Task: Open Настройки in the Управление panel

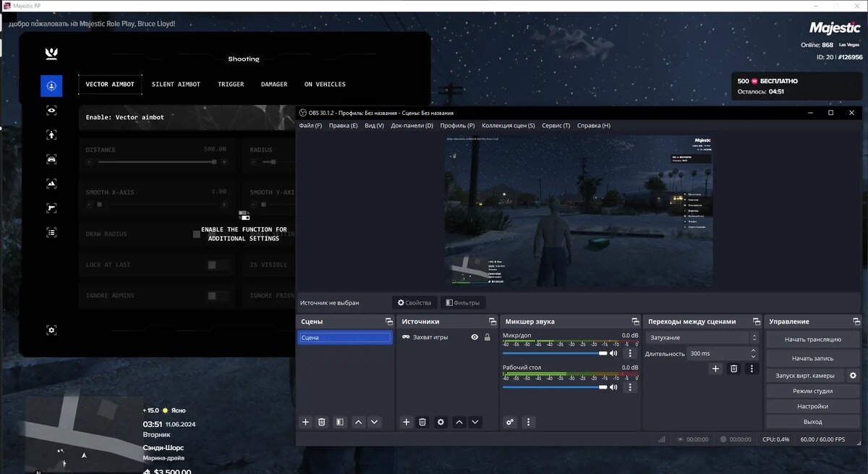Action: coord(812,406)
